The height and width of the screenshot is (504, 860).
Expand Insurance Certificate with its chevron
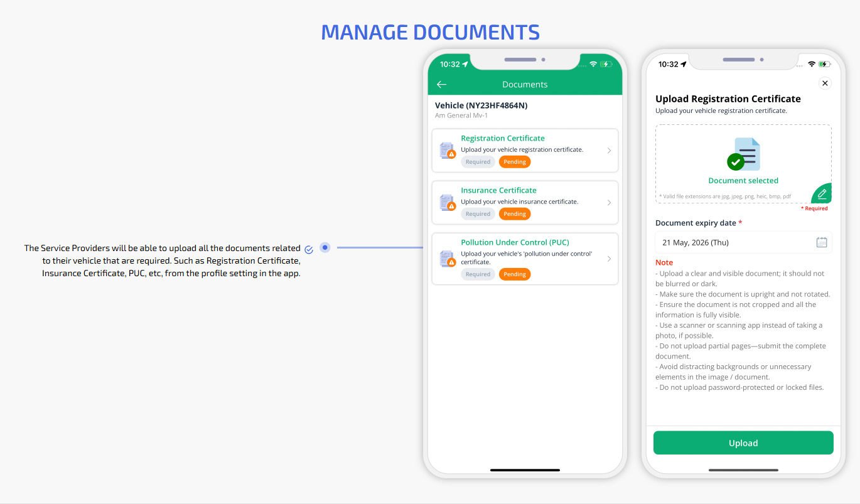(609, 203)
